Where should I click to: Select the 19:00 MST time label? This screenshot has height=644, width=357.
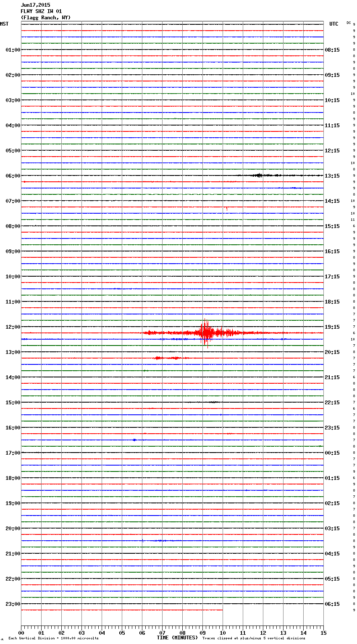click(13, 503)
